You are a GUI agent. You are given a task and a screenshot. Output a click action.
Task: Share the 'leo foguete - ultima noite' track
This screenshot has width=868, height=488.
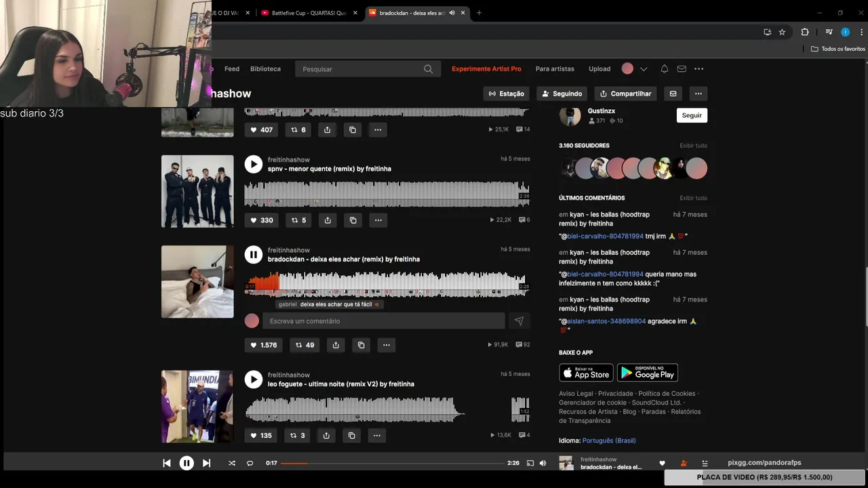[326, 435]
